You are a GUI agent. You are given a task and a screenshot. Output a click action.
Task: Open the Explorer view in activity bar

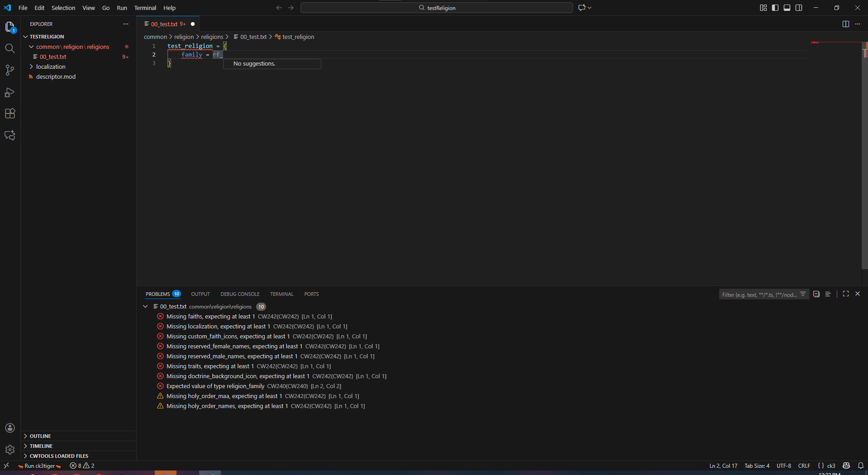10,27
